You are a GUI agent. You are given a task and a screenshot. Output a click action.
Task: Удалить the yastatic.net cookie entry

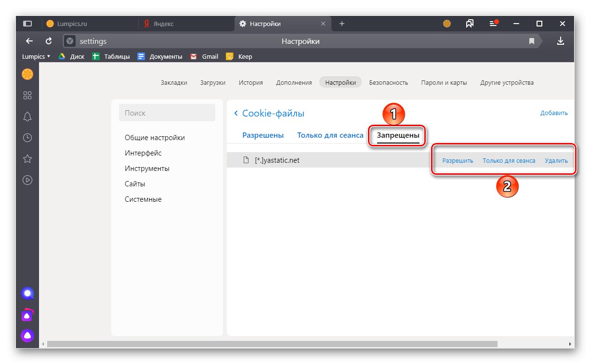point(556,160)
